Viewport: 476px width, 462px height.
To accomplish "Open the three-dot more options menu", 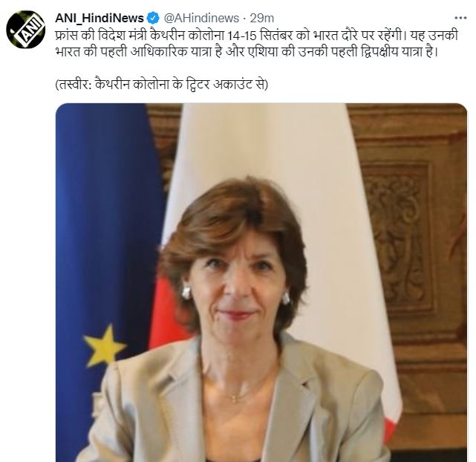I will coord(460,19).
